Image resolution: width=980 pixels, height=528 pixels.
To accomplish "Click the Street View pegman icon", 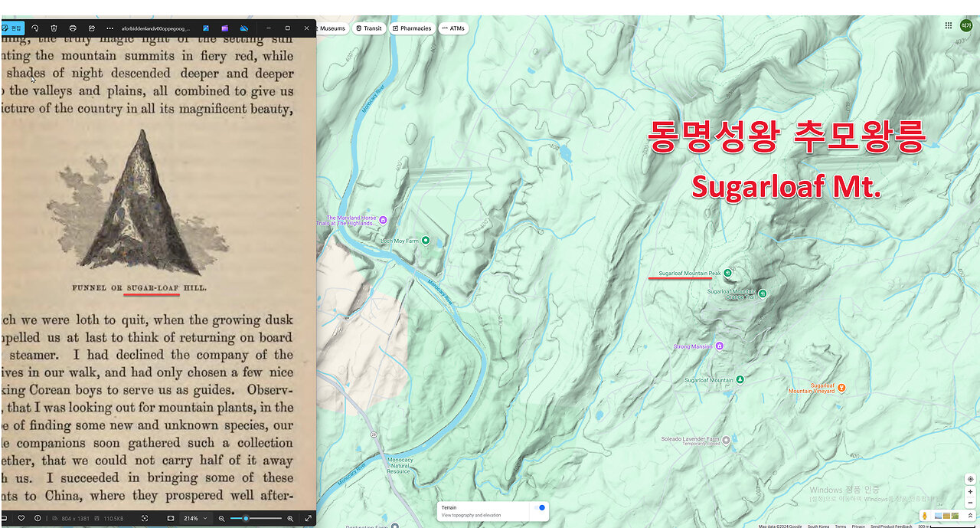I will coord(925,516).
